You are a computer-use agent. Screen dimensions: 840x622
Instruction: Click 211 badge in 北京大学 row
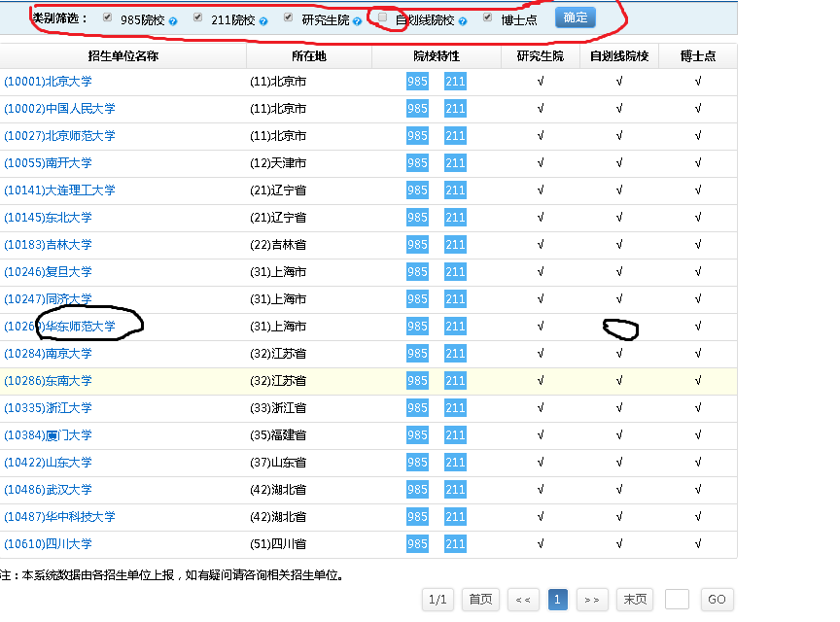[455, 82]
